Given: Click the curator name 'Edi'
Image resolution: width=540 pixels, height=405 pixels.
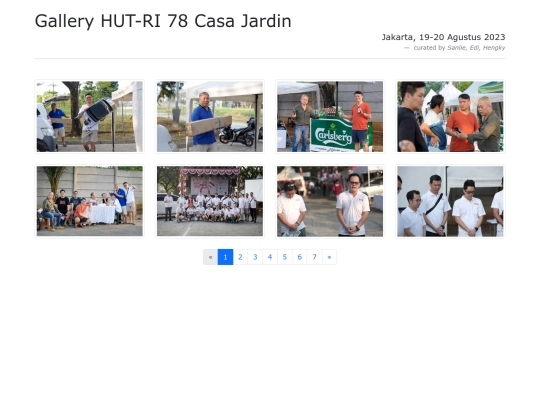Looking at the screenshot, I should [474, 48].
